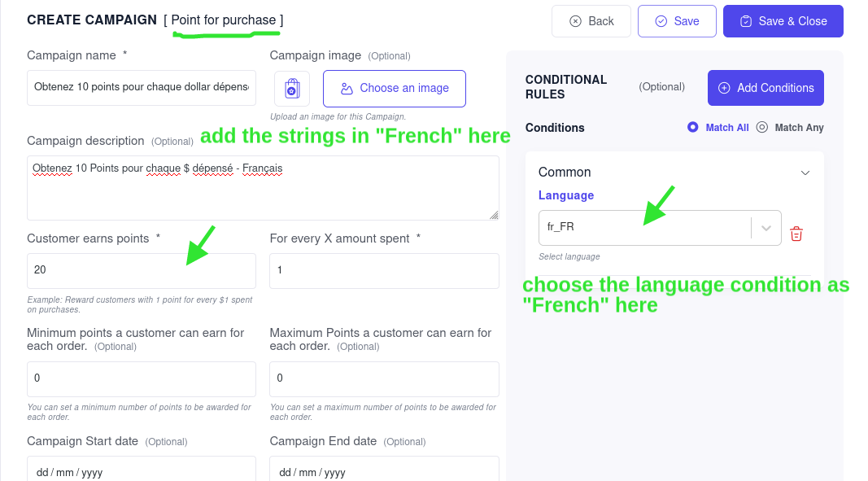Click the Campaign description text area
Viewport: 868px width, 481px height.
click(x=263, y=188)
